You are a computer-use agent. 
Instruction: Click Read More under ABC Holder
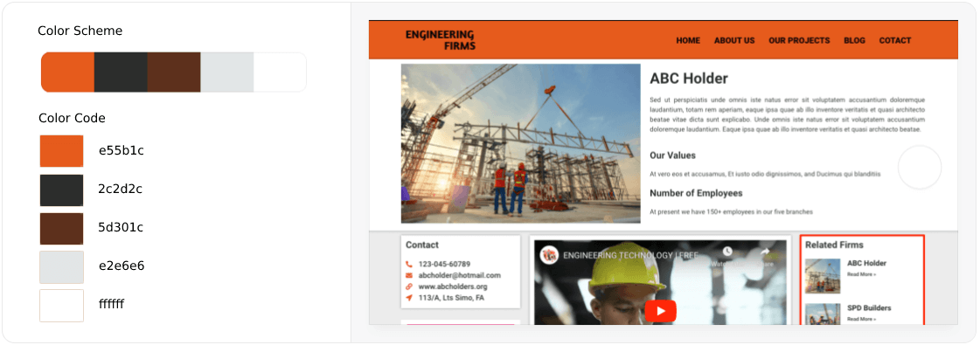861,274
